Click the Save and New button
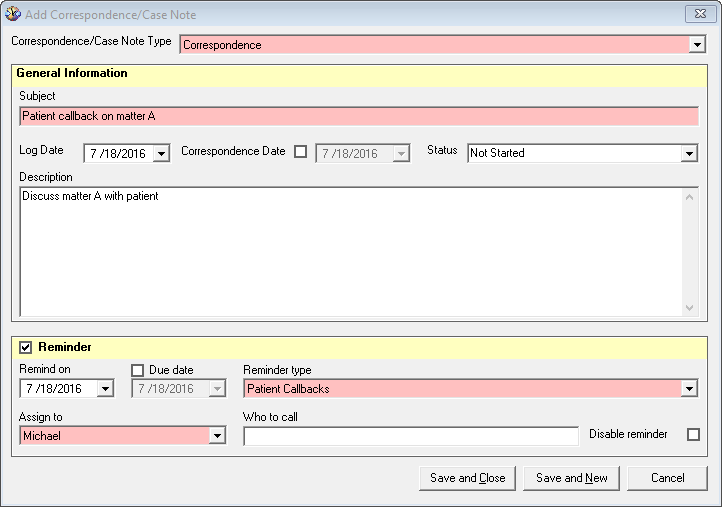Viewport: 723px width, 508px height. click(571, 478)
